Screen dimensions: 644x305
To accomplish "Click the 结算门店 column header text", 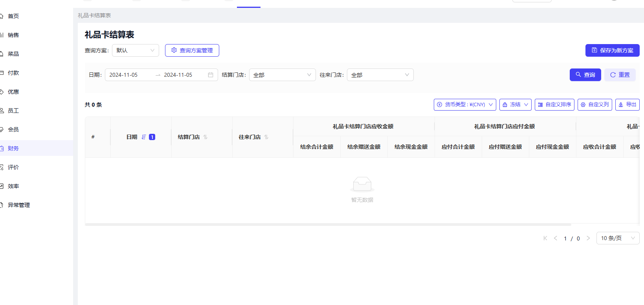I will 189,137.
